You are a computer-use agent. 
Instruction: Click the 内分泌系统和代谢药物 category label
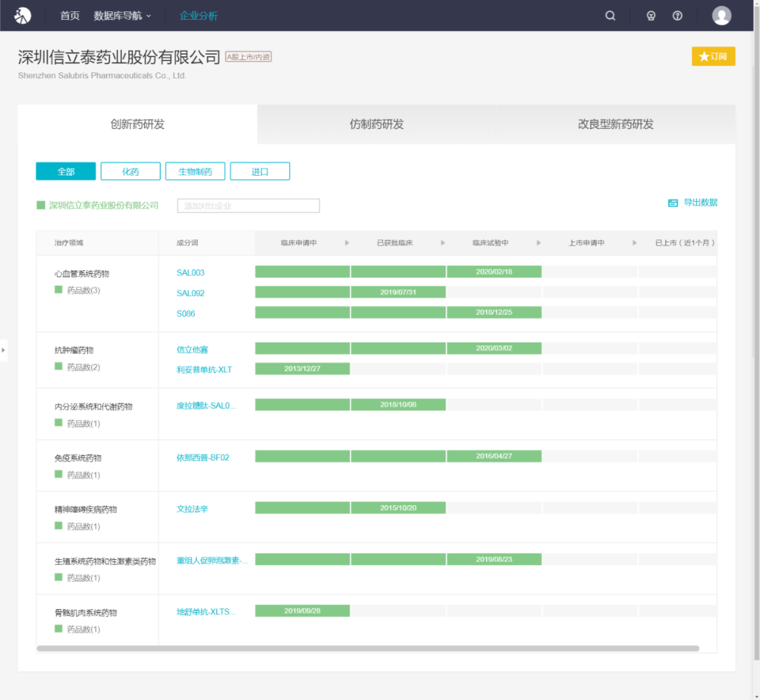pyautogui.click(x=94, y=407)
